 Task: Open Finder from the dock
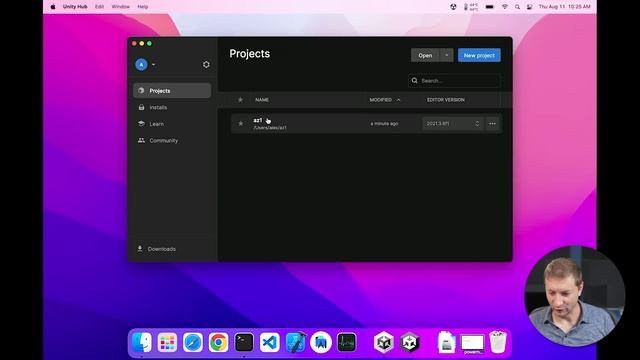point(142,342)
